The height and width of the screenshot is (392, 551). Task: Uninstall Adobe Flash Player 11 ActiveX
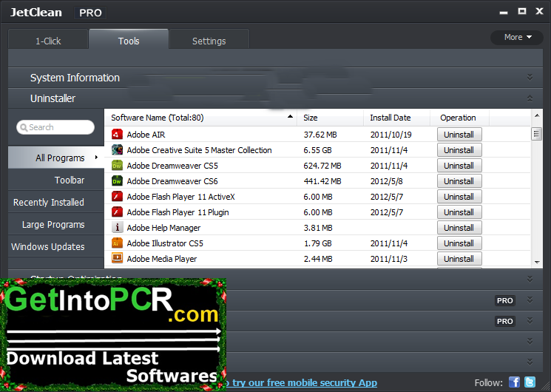[459, 197]
